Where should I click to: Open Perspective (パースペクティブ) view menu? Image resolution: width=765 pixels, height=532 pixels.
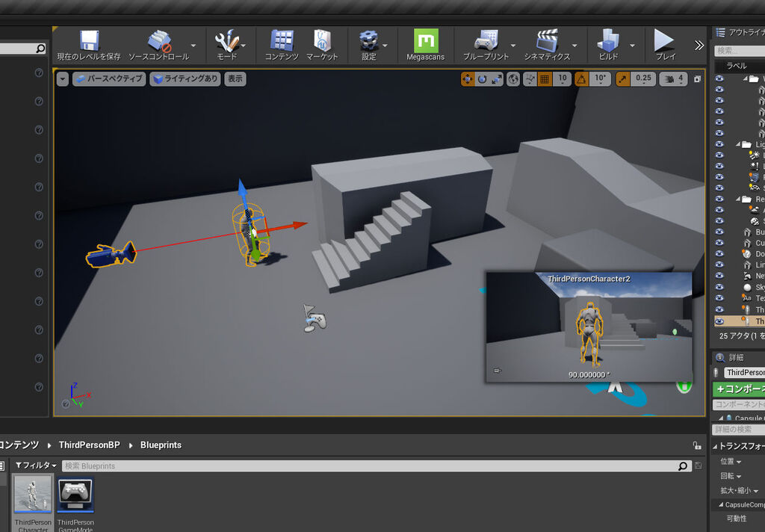click(109, 78)
